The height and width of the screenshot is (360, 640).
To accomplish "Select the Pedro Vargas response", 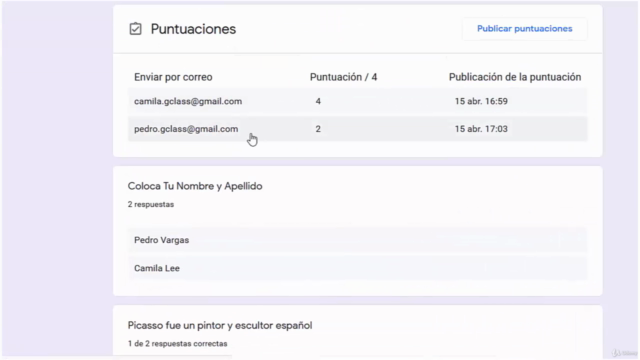I will tap(358, 240).
